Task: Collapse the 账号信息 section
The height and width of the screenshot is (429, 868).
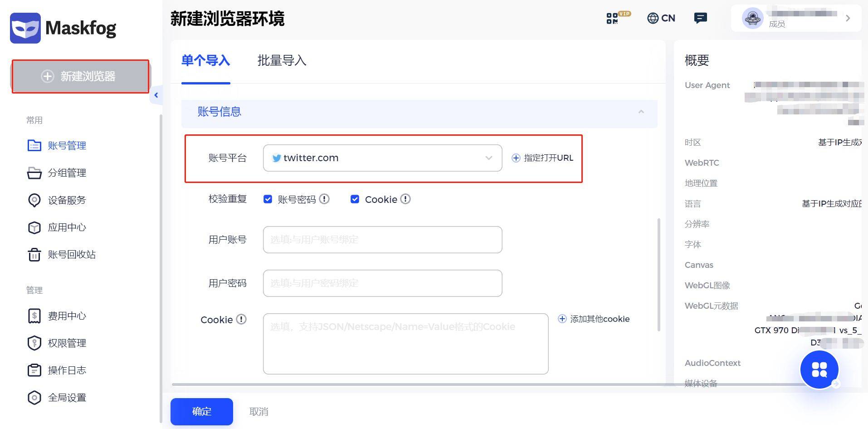Action: pyautogui.click(x=641, y=112)
